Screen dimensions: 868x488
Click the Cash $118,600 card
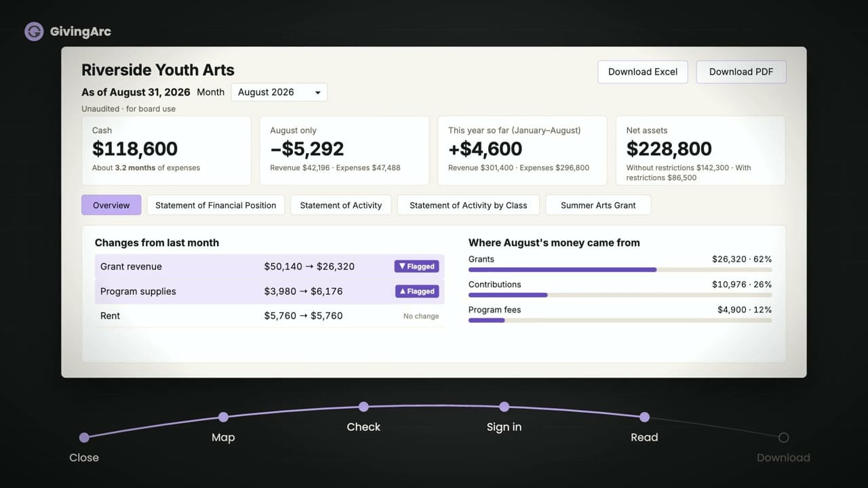click(166, 150)
